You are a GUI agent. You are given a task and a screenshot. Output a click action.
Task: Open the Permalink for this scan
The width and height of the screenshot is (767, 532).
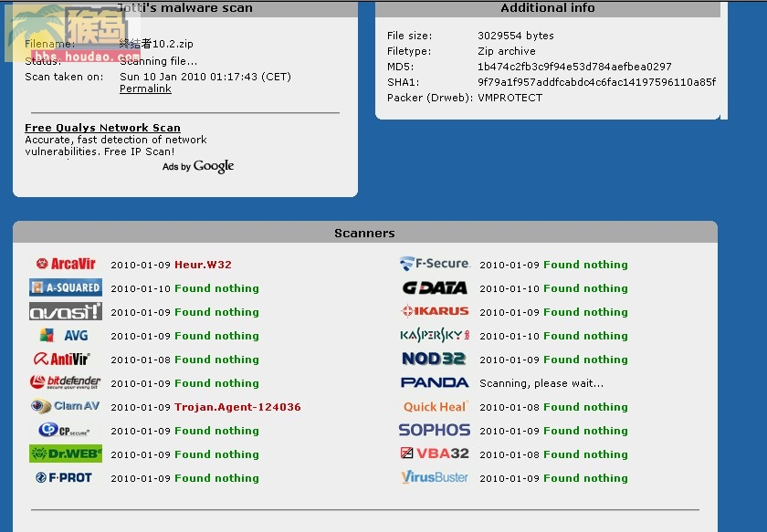tap(145, 89)
